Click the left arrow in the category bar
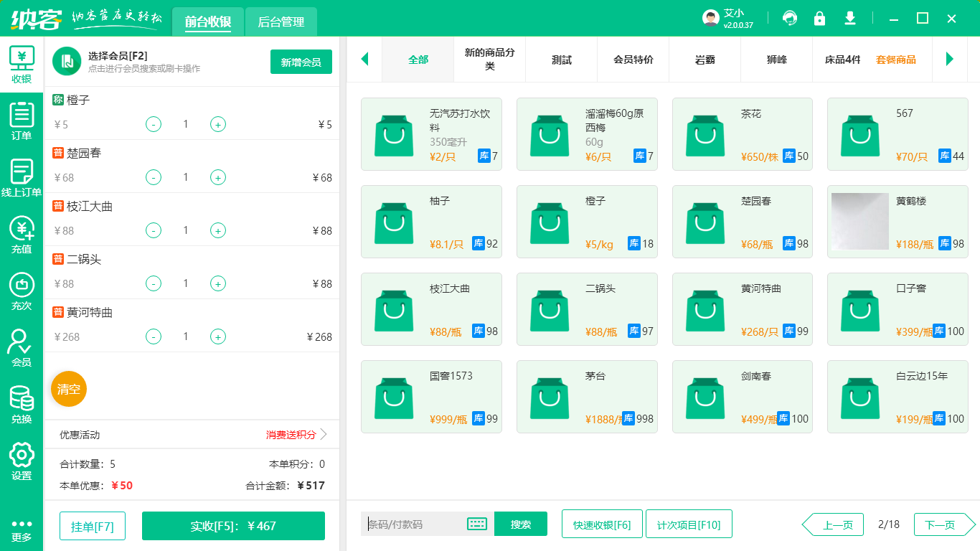The image size is (980, 551). pyautogui.click(x=364, y=60)
